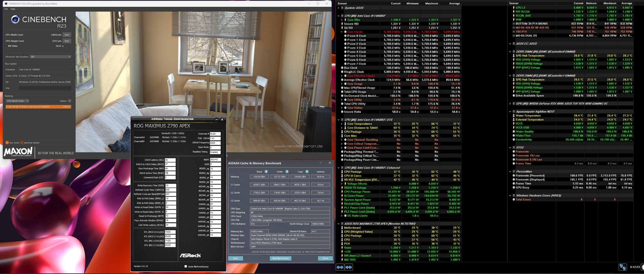
Task: Click lightning icon beside Uncore VID
Action: pyautogui.click(x=342, y=24)
